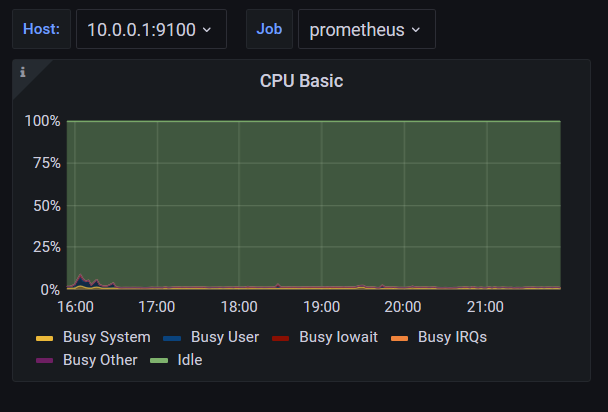The image size is (608, 412).
Task: Click the 50% y-axis label
Action: pos(47,206)
